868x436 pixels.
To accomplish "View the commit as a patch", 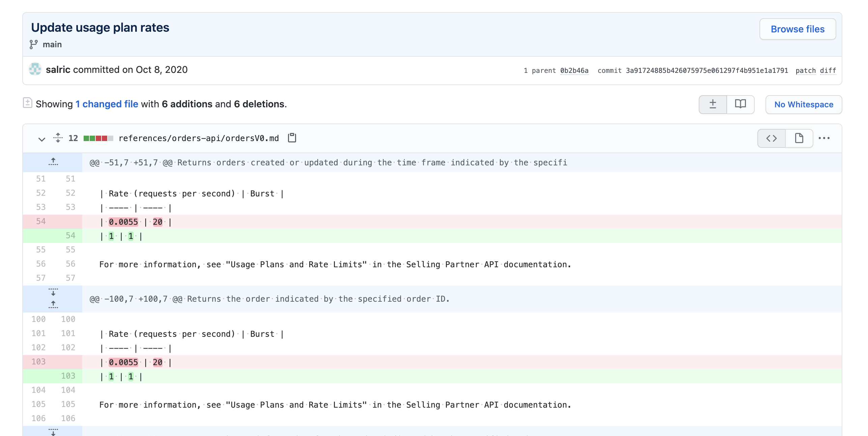I will click(x=806, y=71).
